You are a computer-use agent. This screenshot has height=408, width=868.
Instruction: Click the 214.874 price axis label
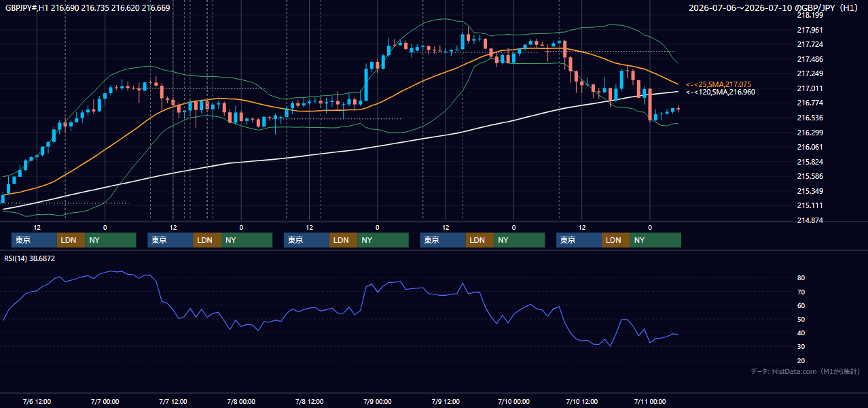(x=810, y=220)
